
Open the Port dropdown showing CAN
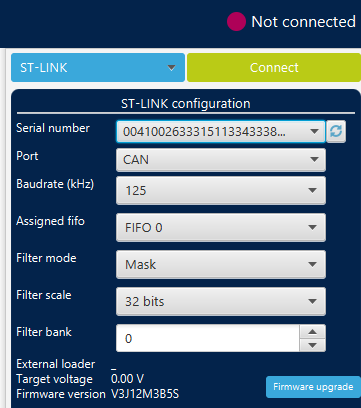coord(221,160)
